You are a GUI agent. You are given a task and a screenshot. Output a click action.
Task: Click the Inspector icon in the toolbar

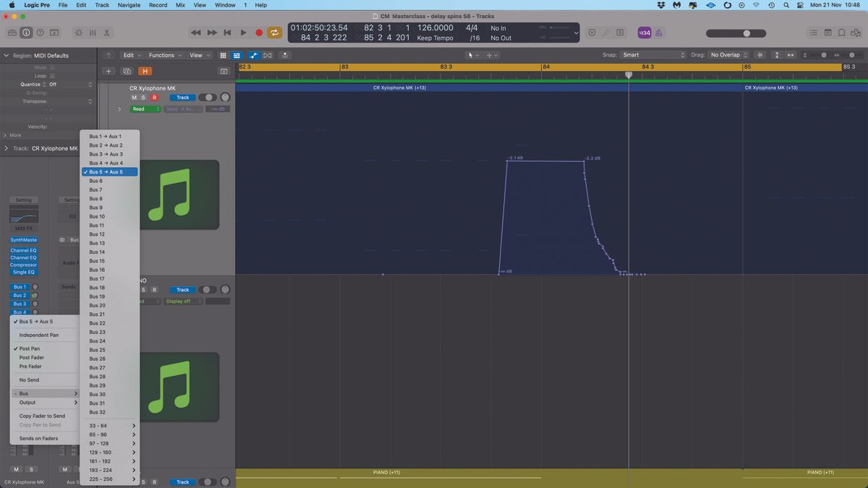[26, 33]
